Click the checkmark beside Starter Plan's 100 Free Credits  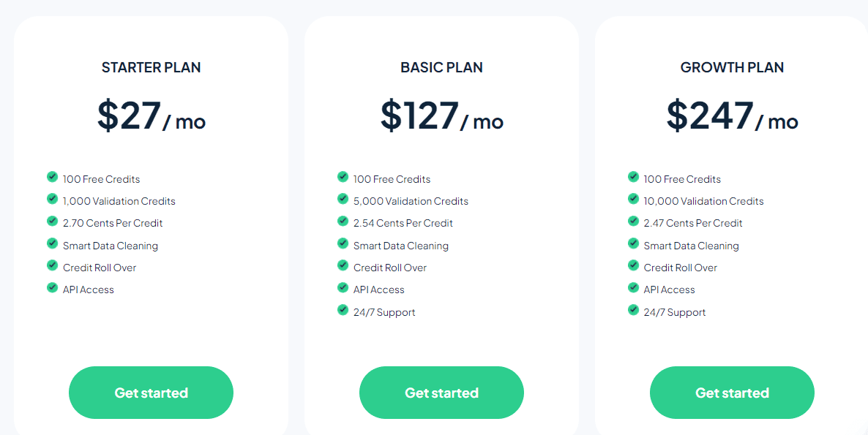[52, 176]
